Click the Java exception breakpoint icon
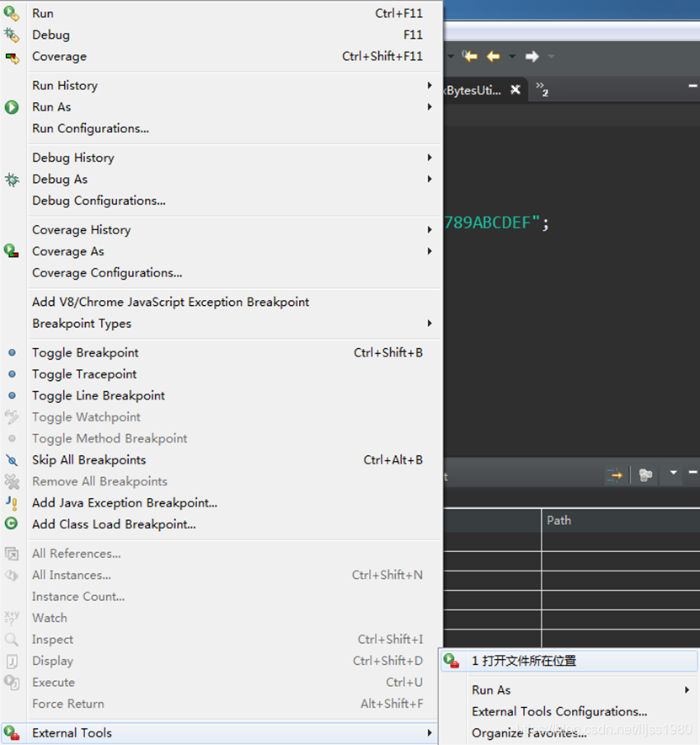Image resolution: width=700 pixels, height=745 pixels. pyautogui.click(x=12, y=502)
